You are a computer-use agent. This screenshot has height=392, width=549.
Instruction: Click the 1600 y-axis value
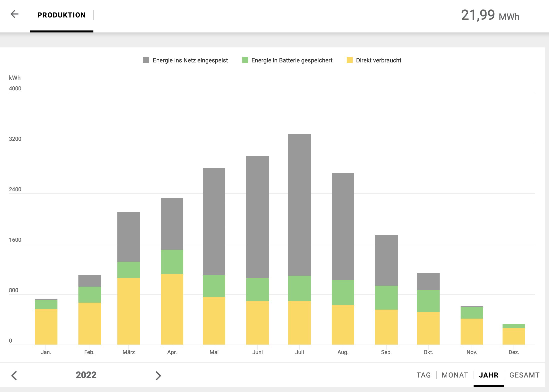tap(15, 240)
